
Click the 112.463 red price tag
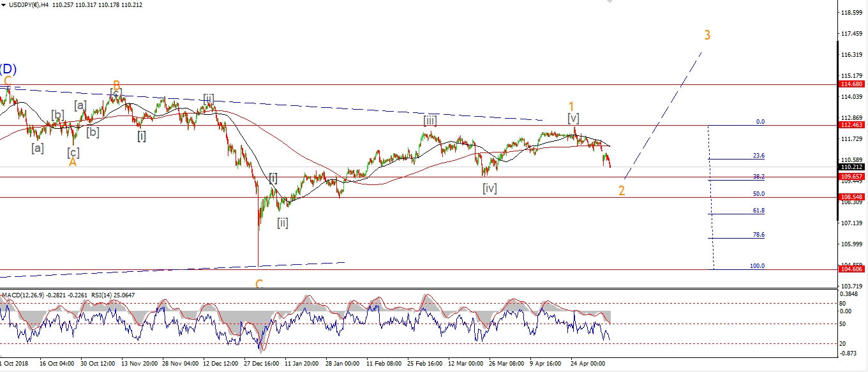click(852, 126)
